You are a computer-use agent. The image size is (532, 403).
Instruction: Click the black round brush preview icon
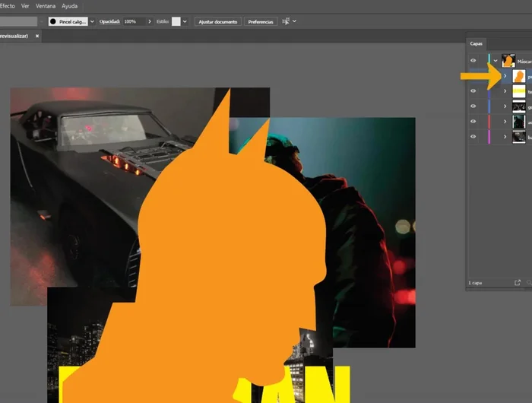pyautogui.click(x=55, y=21)
